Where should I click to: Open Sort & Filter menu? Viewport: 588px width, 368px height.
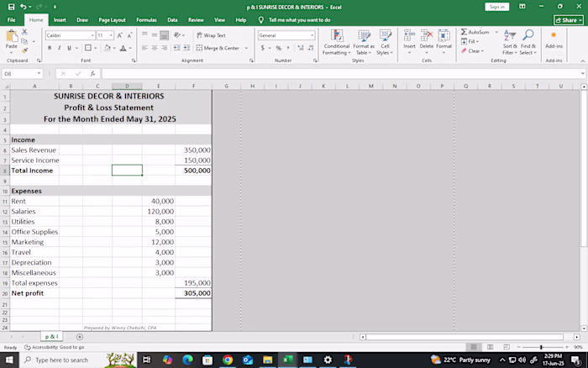click(x=510, y=42)
